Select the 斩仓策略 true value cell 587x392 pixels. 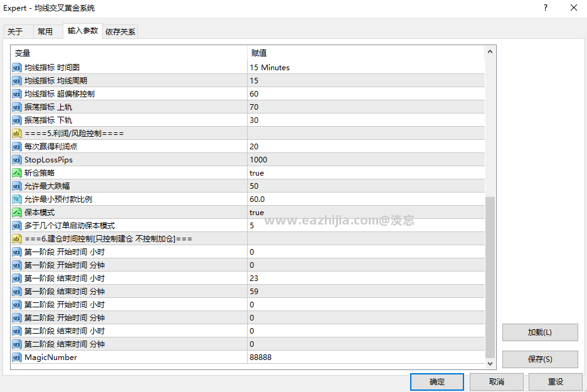coord(366,173)
